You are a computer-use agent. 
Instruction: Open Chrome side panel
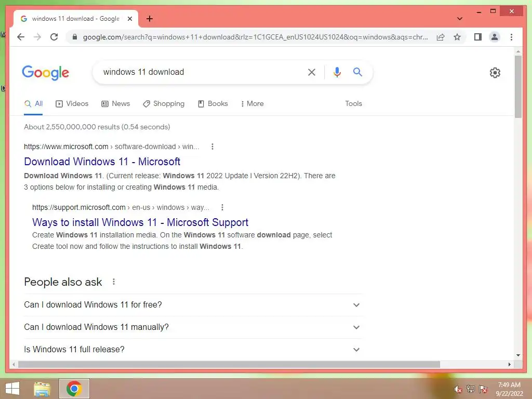pos(478,37)
